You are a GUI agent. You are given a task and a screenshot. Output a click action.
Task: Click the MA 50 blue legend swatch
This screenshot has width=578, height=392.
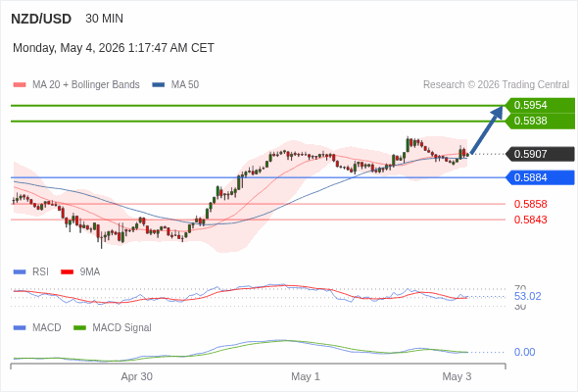pyautogui.click(x=159, y=85)
